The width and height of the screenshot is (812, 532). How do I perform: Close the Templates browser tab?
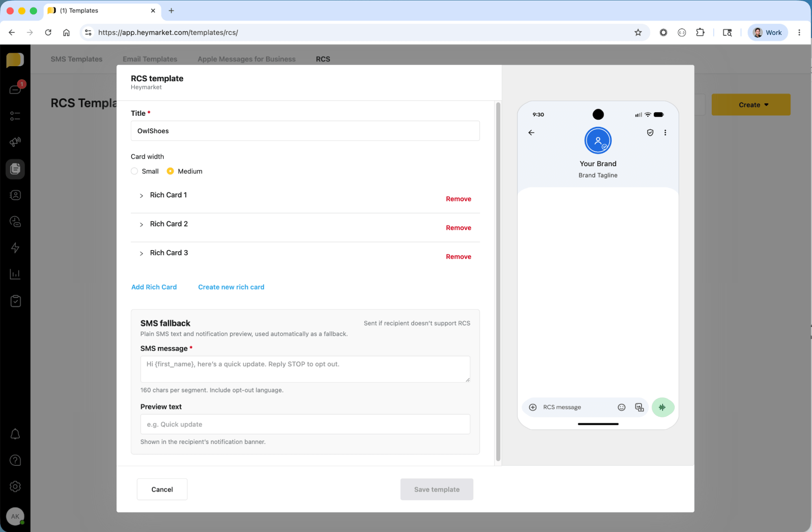[153, 11]
